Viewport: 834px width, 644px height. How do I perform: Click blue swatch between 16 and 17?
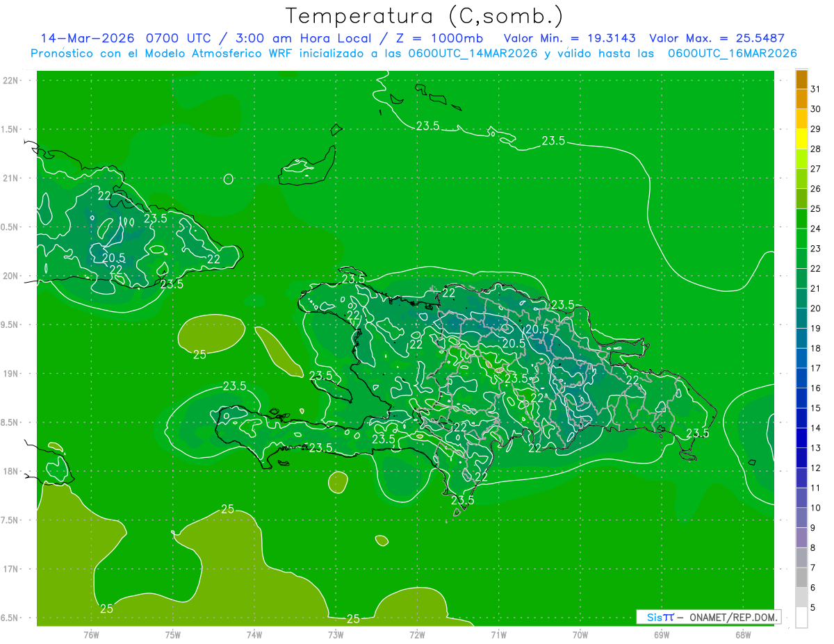coord(801,379)
